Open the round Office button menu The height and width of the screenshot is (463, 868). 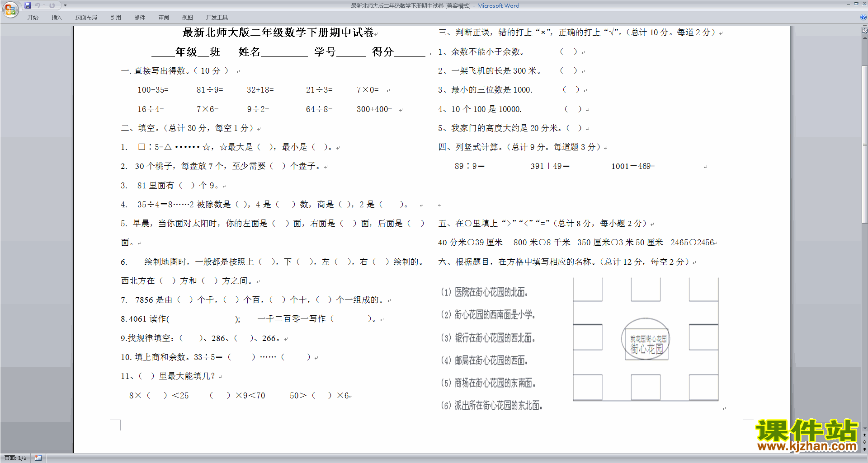[x=10, y=9]
